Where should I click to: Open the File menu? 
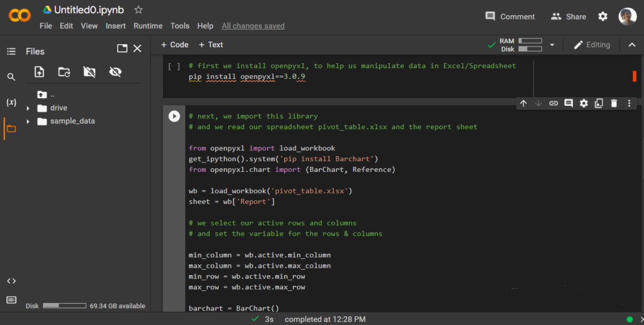tap(45, 25)
